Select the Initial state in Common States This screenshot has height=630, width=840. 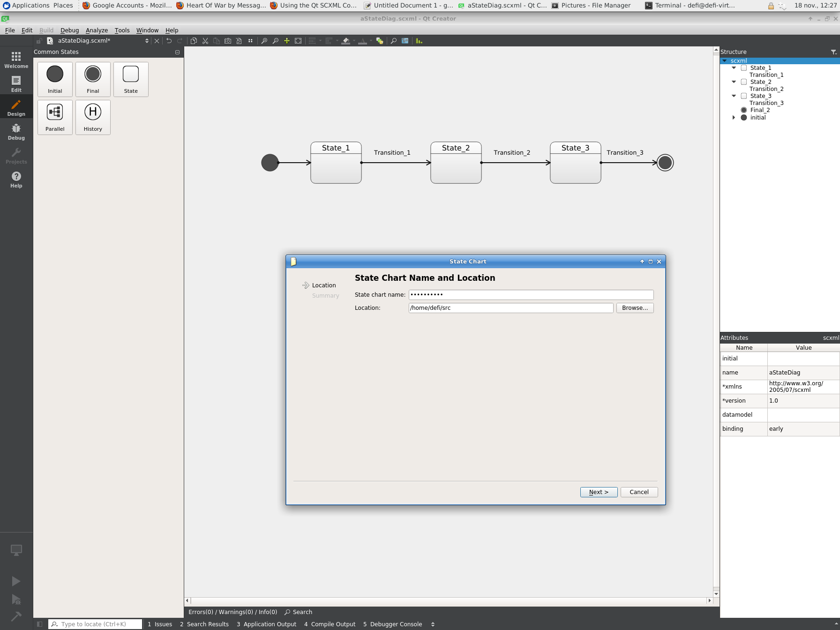coord(55,79)
